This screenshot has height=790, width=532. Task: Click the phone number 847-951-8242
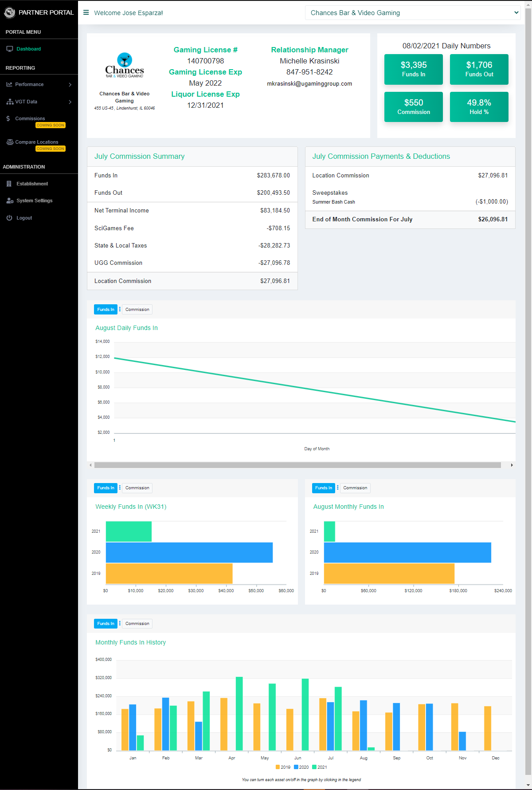[x=309, y=72]
